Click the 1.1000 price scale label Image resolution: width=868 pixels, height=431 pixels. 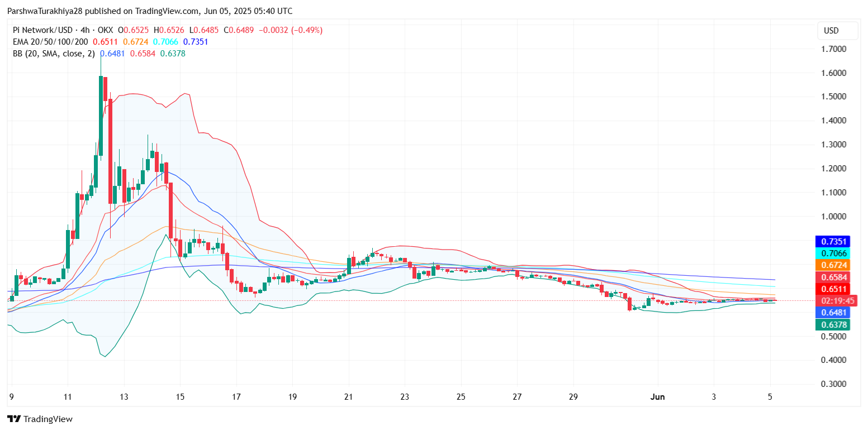834,193
